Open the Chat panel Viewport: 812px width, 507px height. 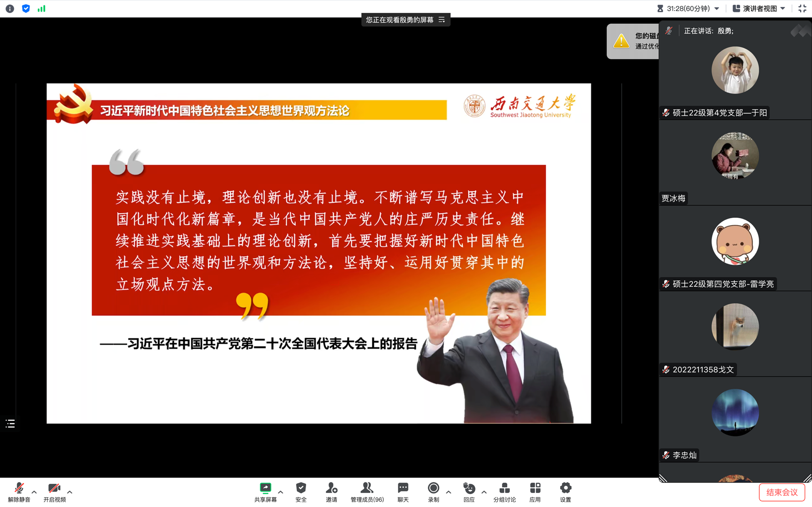(x=403, y=492)
